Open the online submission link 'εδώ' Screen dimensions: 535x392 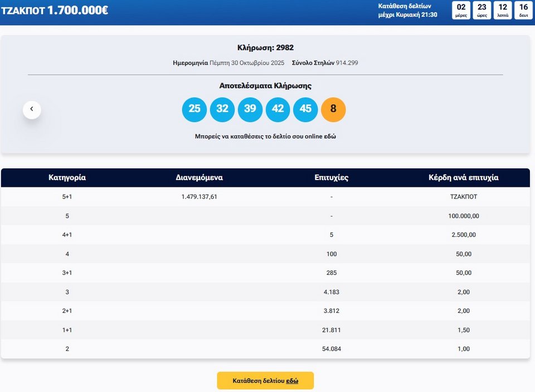(x=330, y=136)
